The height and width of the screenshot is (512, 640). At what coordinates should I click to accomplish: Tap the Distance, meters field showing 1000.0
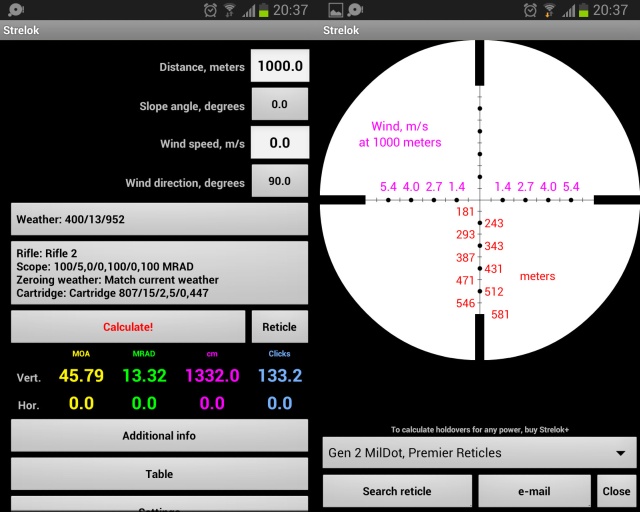tap(280, 66)
